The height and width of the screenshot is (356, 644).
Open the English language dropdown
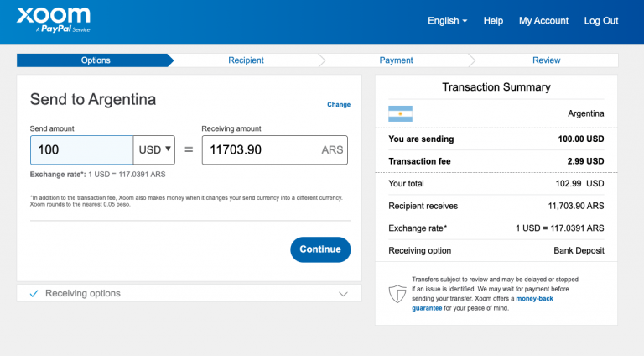(447, 20)
